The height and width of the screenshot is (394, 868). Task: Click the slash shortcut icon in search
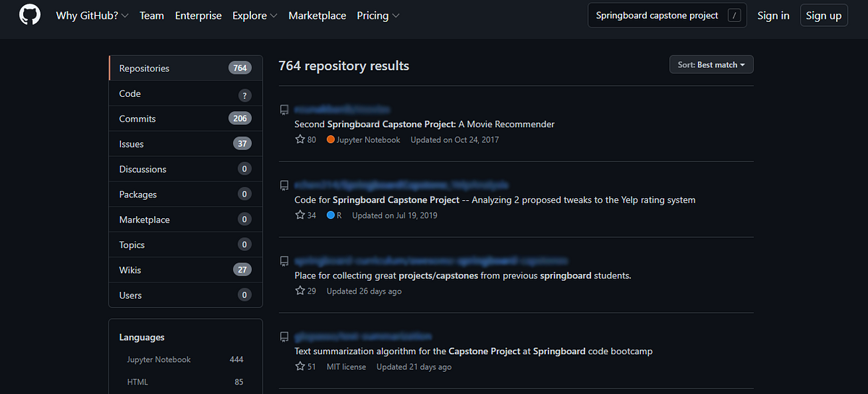tap(734, 15)
